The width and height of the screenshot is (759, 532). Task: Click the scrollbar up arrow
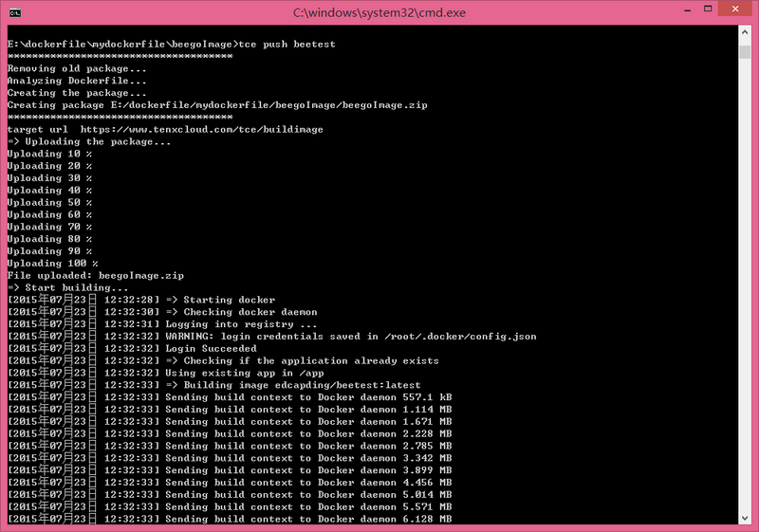point(745,32)
